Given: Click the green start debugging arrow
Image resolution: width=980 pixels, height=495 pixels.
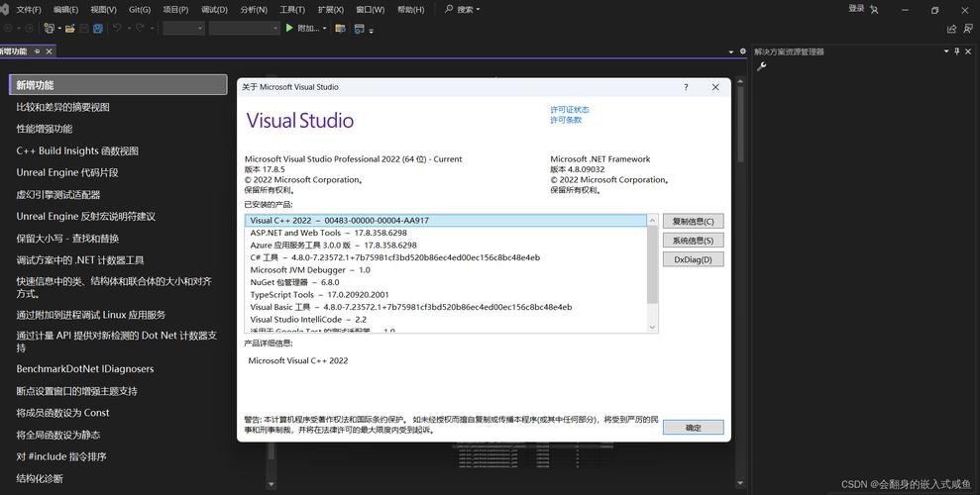Looking at the screenshot, I should pyautogui.click(x=289, y=28).
